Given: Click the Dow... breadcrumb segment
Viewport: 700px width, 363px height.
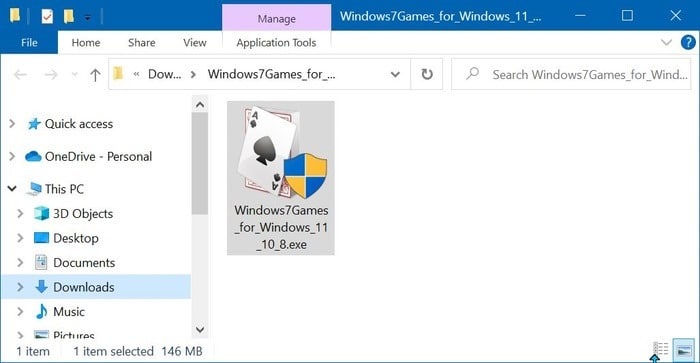Looking at the screenshot, I should click(164, 74).
